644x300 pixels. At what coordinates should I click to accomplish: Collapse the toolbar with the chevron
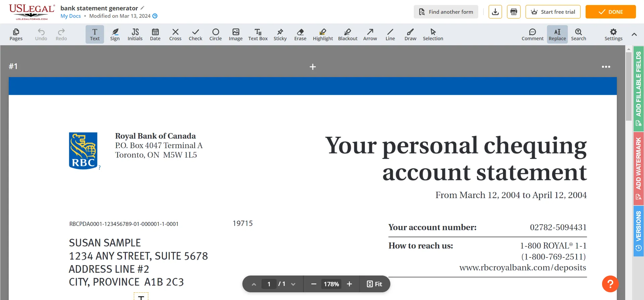click(x=634, y=34)
